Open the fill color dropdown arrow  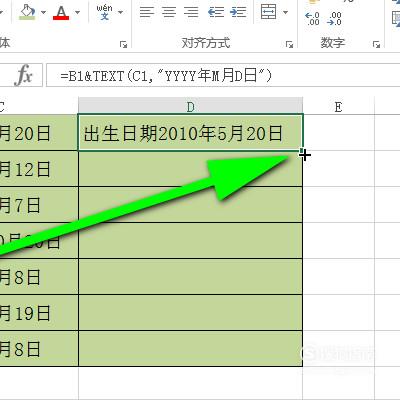click(x=43, y=13)
